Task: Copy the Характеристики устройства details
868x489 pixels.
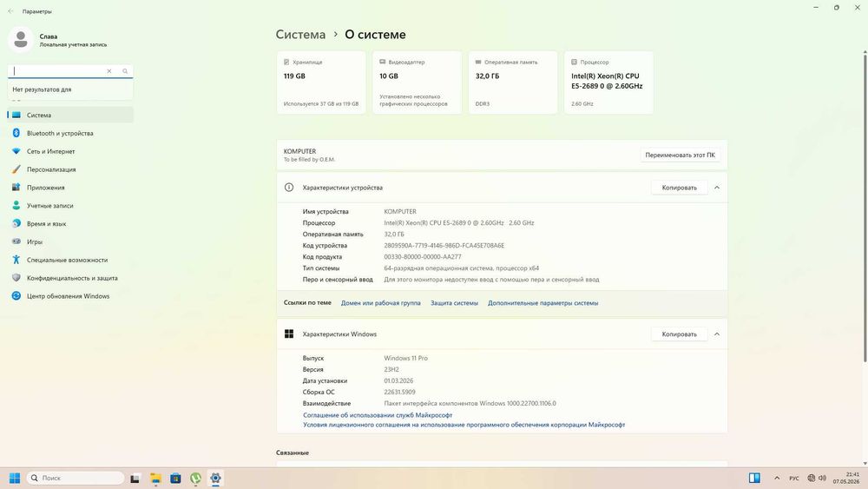Action: click(680, 188)
